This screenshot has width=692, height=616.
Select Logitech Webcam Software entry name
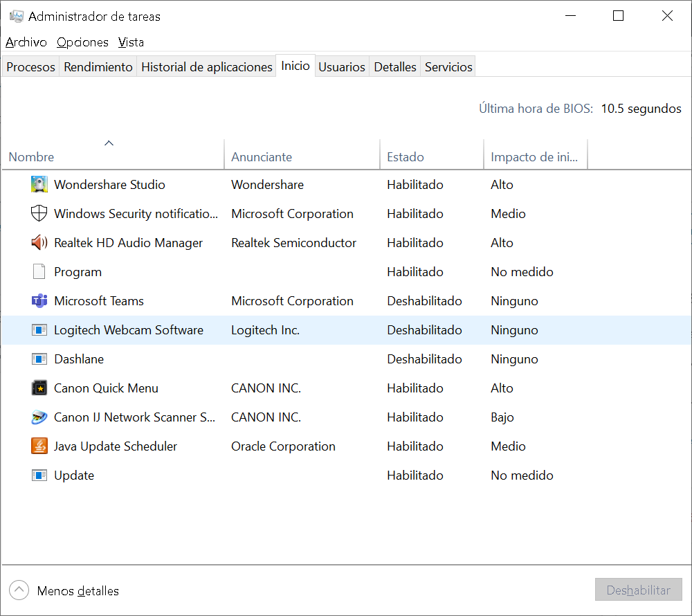pos(129,330)
